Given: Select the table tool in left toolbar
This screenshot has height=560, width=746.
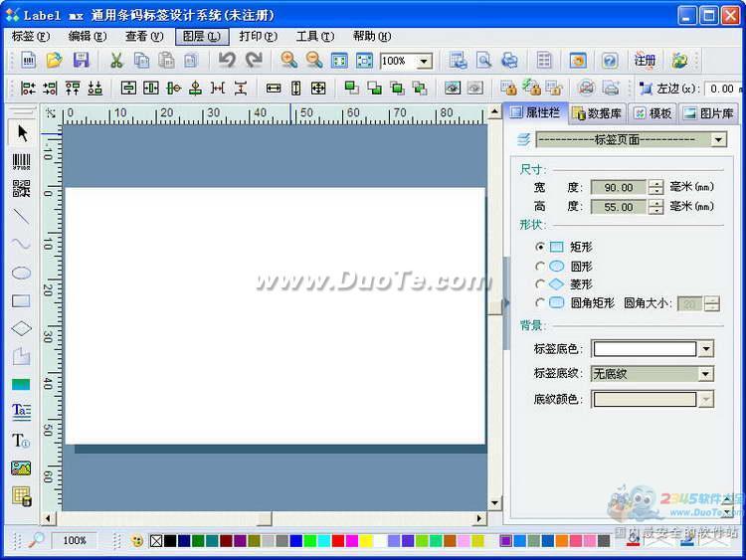Looking at the screenshot, I should point(22,496).
